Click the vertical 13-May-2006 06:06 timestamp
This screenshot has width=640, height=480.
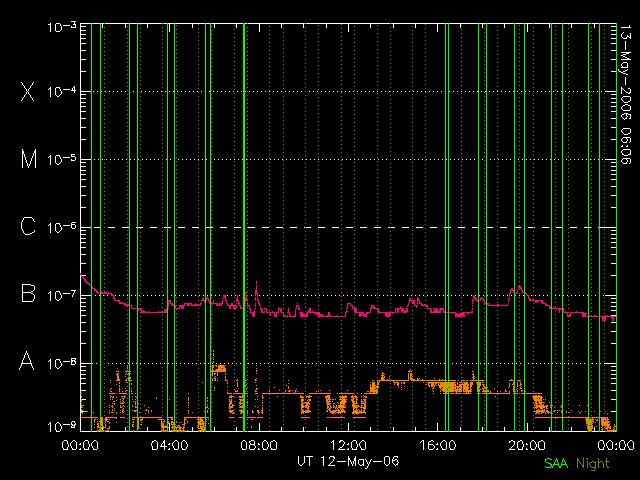tap(626, 94)
